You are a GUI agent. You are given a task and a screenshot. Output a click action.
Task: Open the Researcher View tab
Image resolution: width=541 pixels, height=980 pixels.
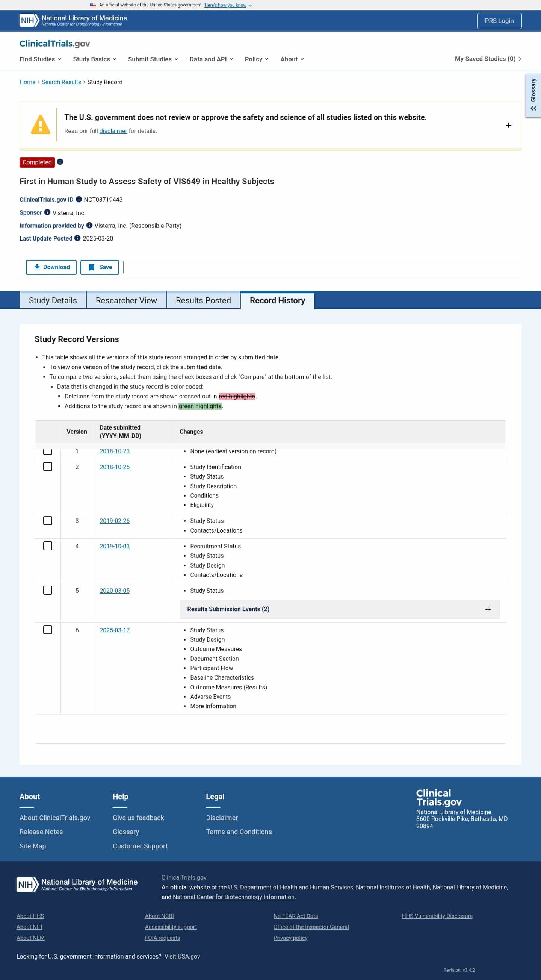tap(126, 300)
